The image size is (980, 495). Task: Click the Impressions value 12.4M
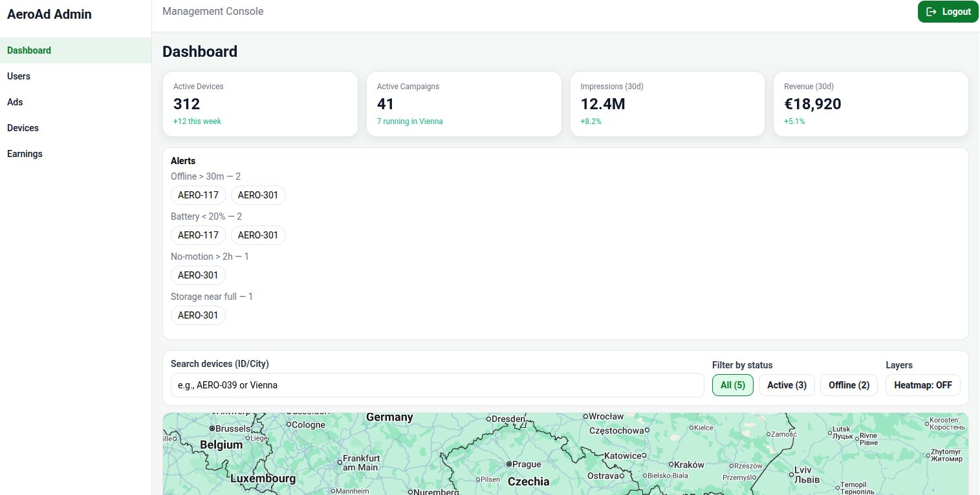click(x=603, y=104)
